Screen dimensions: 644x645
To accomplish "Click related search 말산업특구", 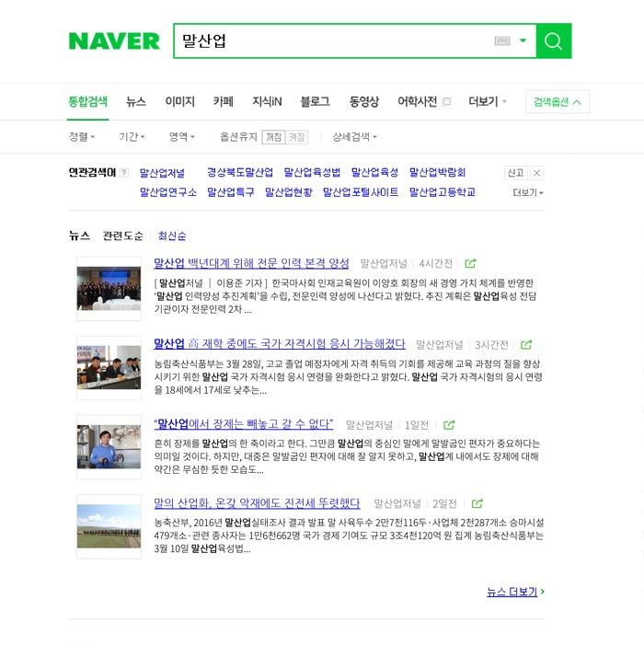I will tap(230, 192).
